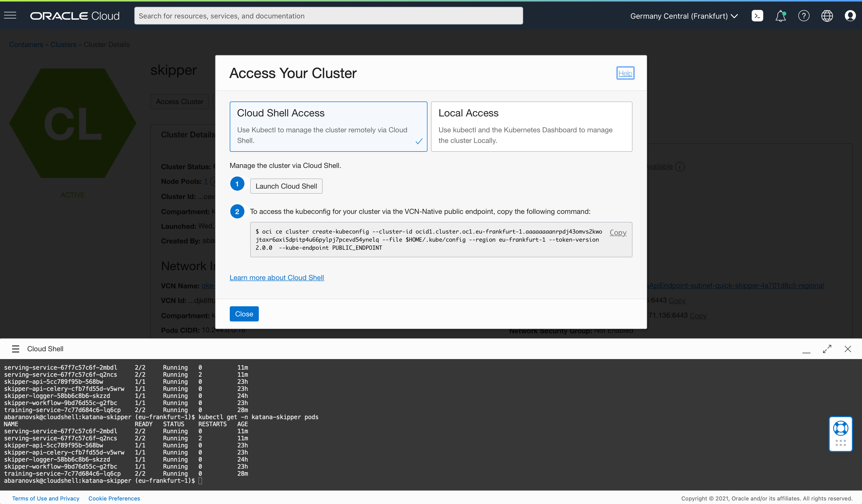Image resolution: width=862 pixels, height=504 pixels.
Task: Open the language globe icon
Action: 827,16
